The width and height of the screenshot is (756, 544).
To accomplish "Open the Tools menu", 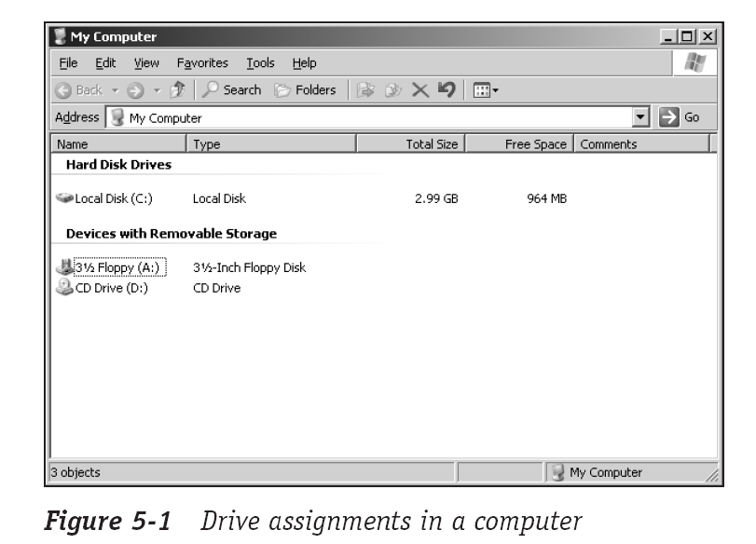I will pos(260,63).
